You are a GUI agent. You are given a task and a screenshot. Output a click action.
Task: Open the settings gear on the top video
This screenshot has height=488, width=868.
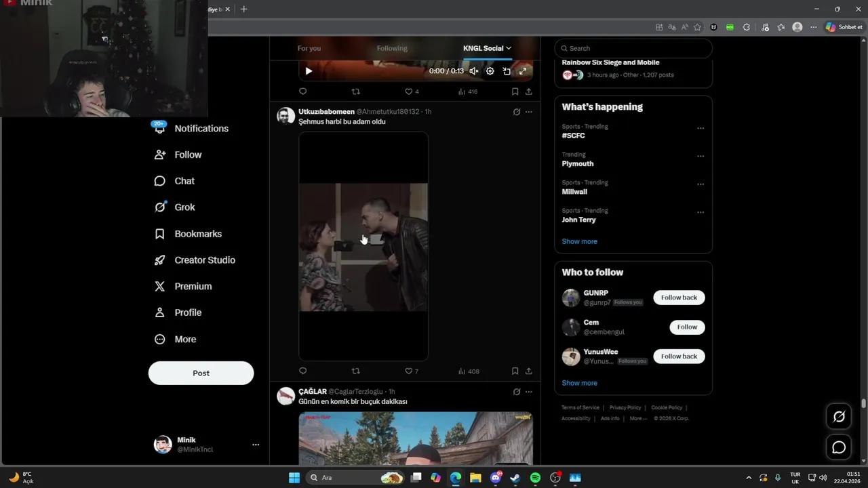click(x=490, y=70)
